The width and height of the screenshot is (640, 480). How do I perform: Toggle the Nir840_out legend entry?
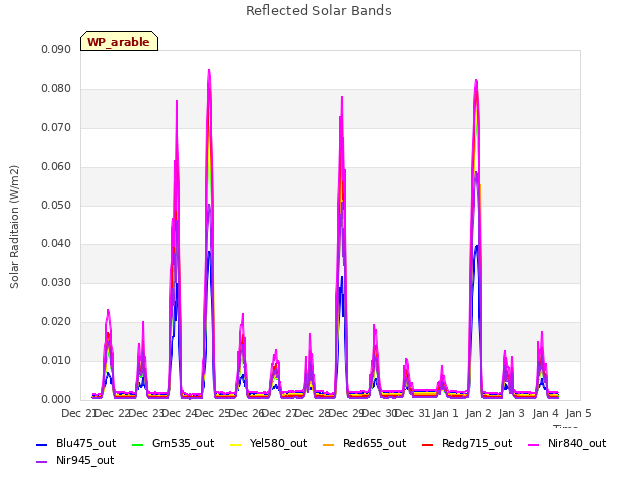pos(567,443)
